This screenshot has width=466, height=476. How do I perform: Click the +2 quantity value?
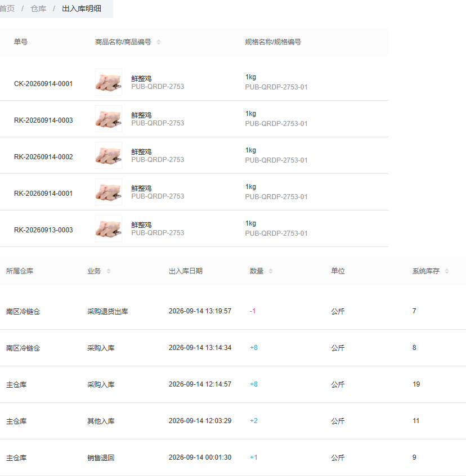[x=254, y=421]
